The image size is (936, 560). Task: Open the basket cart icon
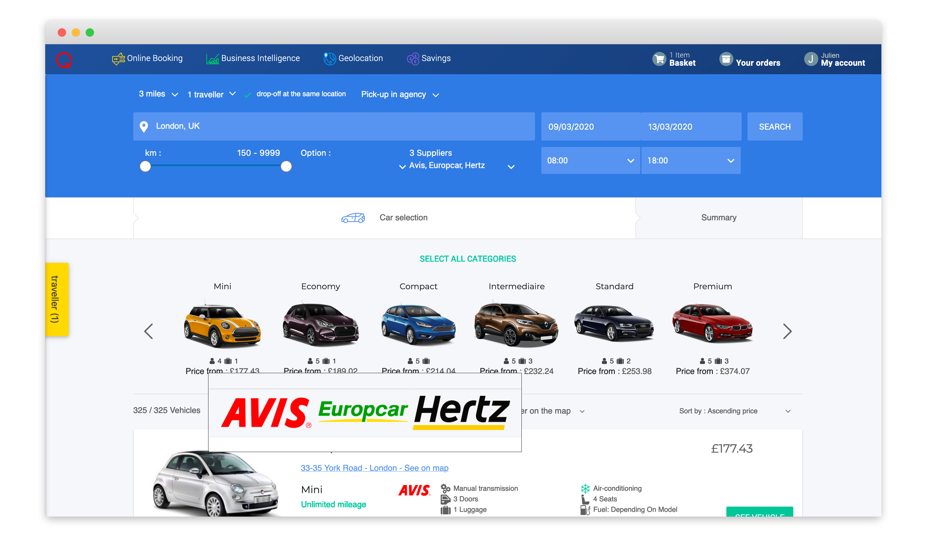(659, 59)
